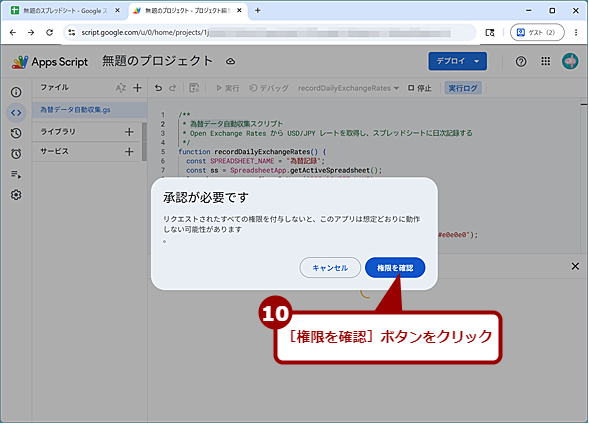589x424 pixels.
Task: Toggle the 実行ログ execution log button
Action: 463,88
